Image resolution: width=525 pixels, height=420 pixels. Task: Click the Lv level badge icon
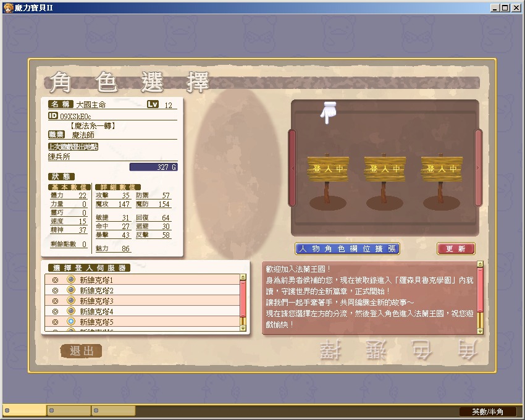click(153, 104)
